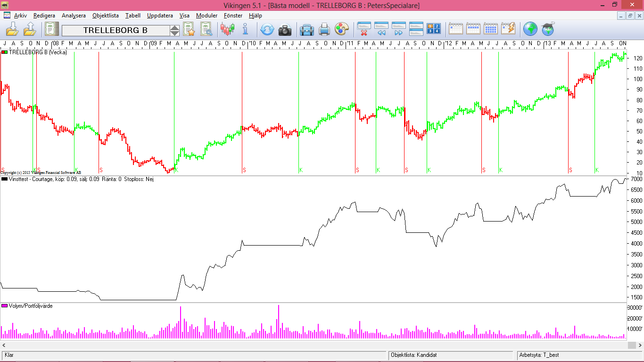644x362 pixels.
Task: Click the '13 year label on time axis
Action: (547, 43)
